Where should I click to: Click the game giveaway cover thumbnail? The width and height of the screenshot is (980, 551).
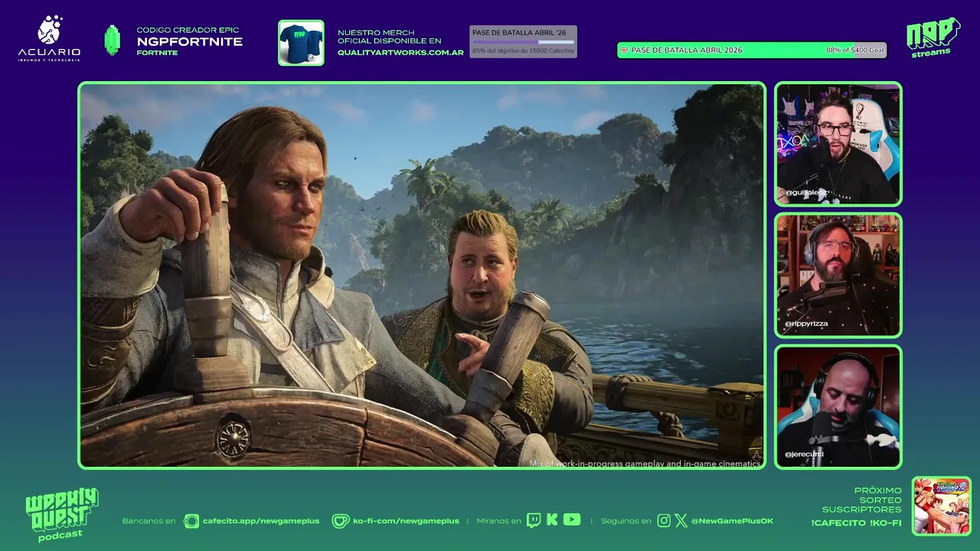coord(942,506)
